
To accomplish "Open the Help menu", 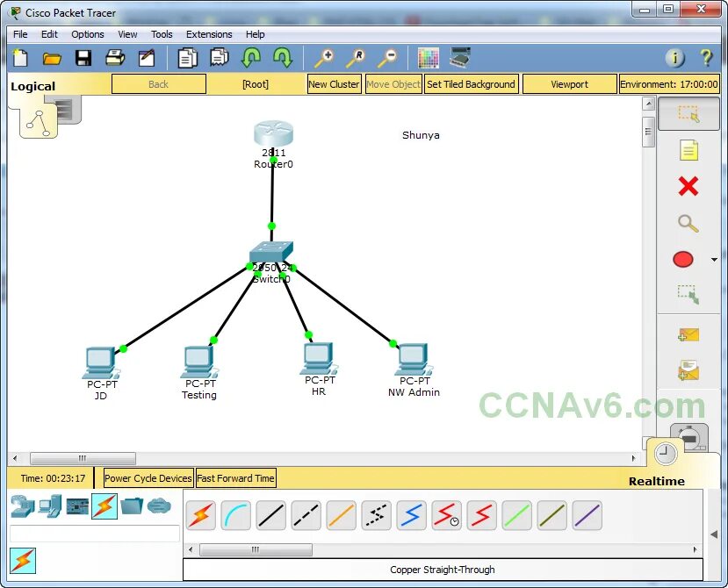I will point(255,34).
